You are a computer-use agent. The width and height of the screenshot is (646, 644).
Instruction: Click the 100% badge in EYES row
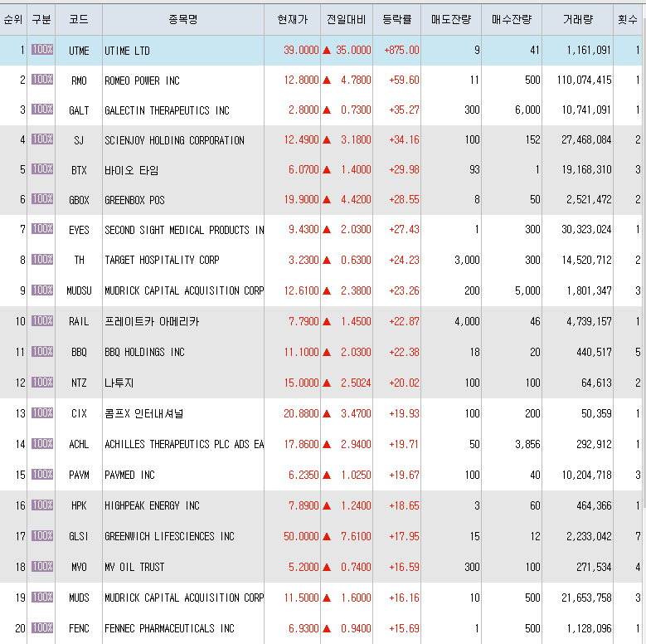(x=42, y=229)
